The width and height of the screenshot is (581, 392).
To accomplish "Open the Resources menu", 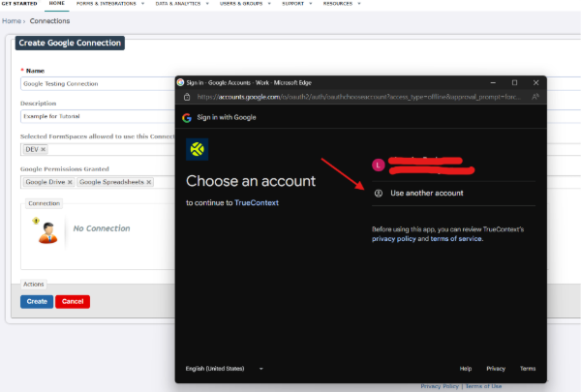I will tap(342, 3).
